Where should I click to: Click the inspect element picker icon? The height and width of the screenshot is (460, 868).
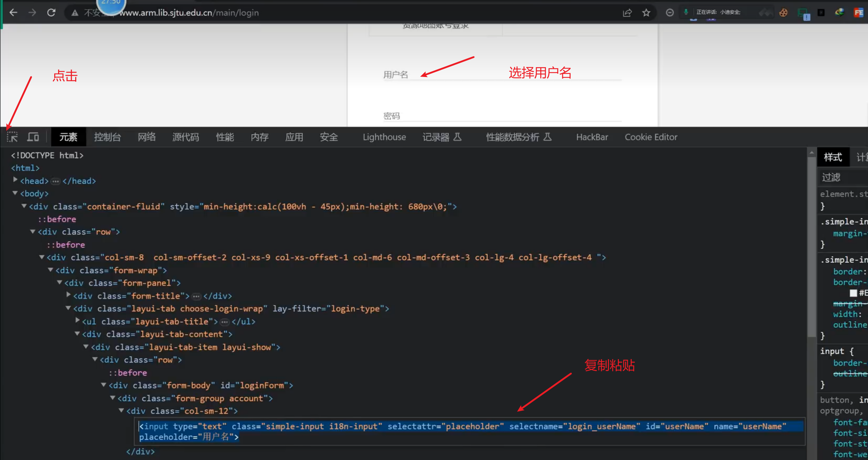pos(12,137)
